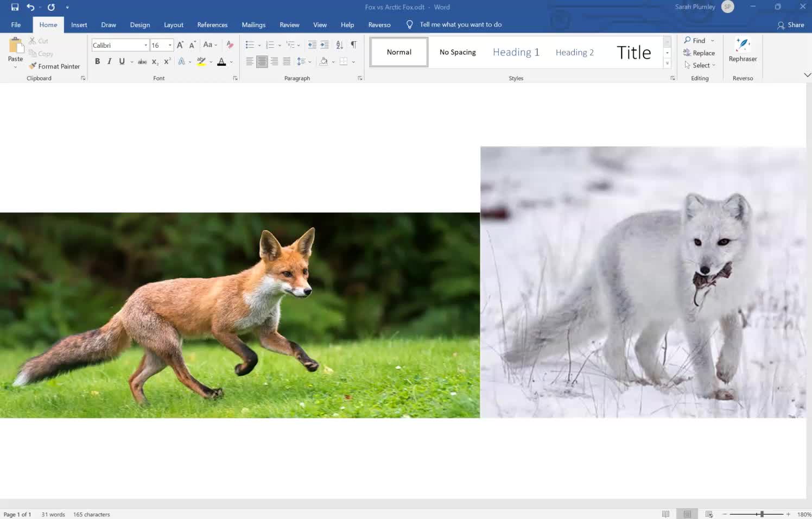812x519 pixels.
Task: Open the Select dropdown in Editing group
Action: [700, 65]
